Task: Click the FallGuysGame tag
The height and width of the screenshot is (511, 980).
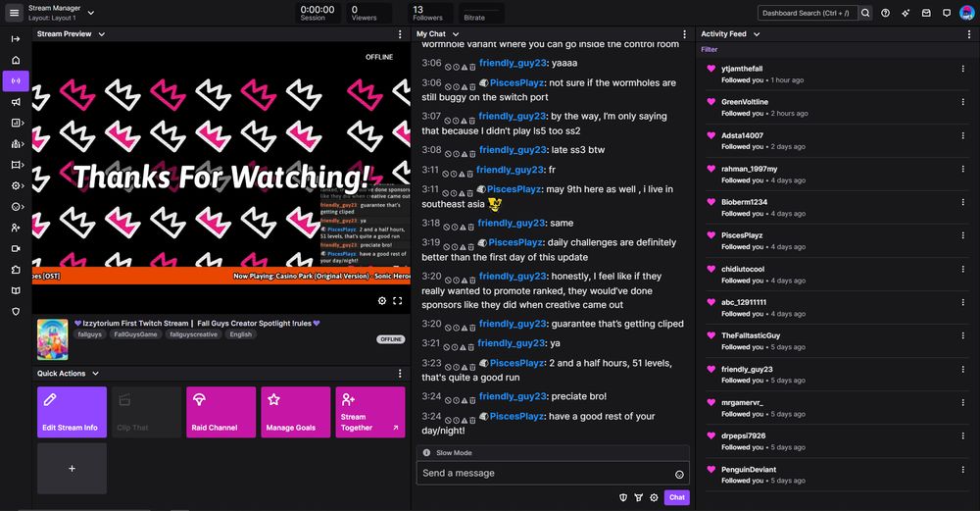Action: click(x=135, y=334)
